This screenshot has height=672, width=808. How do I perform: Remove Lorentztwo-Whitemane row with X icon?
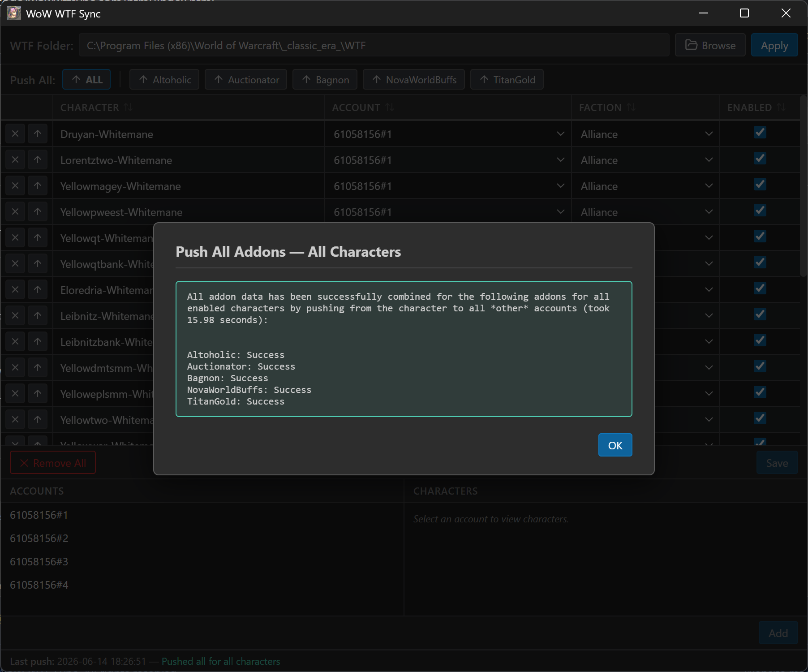click(15, 159)
